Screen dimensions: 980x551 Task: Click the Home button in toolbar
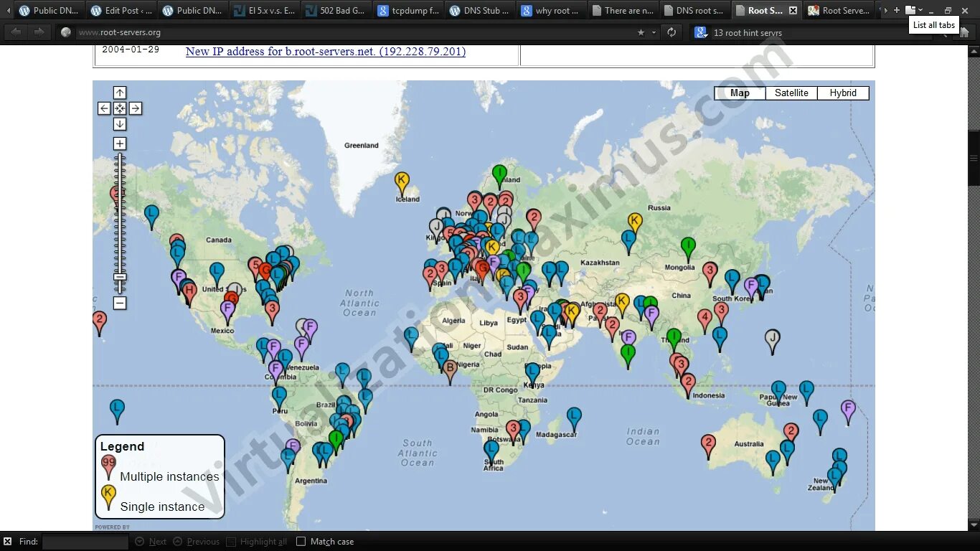pyautogui.click(x=965, y=32)
